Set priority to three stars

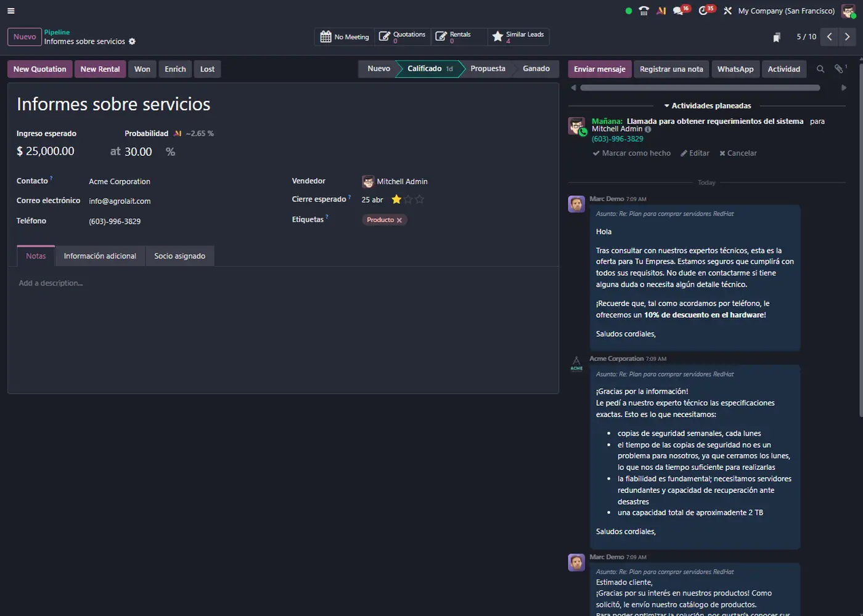coord(420,200)
